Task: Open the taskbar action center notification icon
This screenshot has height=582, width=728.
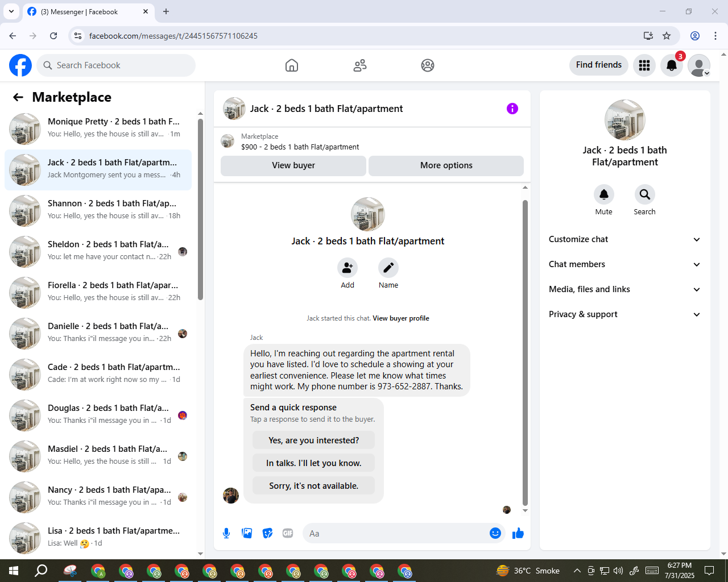Action: click(x=709, y=571)
